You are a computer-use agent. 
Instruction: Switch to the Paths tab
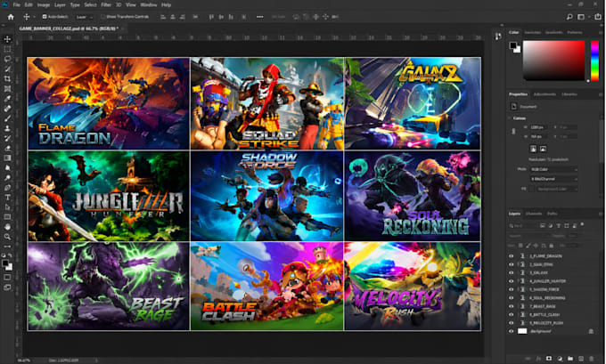[x=553, y=214]
